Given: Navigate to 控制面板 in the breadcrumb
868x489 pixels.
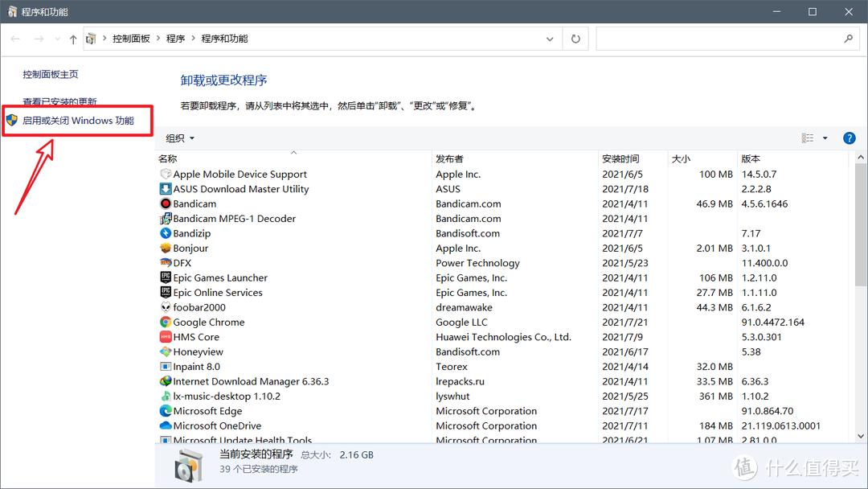Looking at the screenshot, I should point(132,38).
